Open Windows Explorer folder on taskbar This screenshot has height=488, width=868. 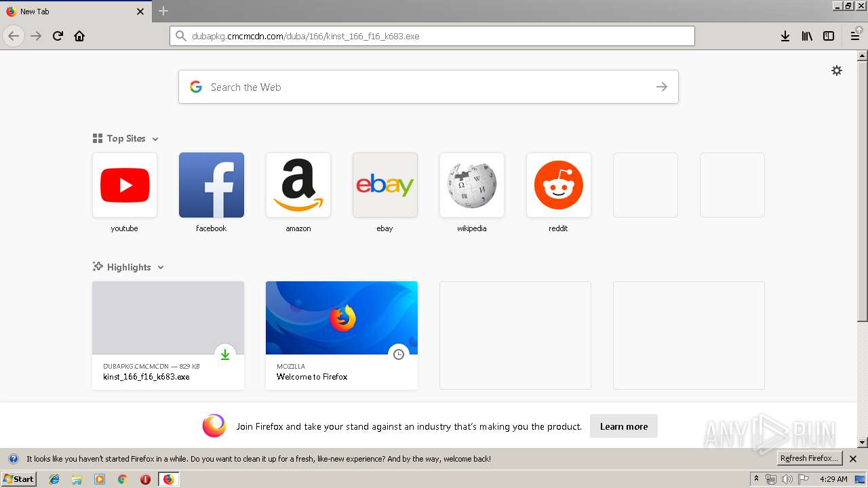tap(77, 479)
